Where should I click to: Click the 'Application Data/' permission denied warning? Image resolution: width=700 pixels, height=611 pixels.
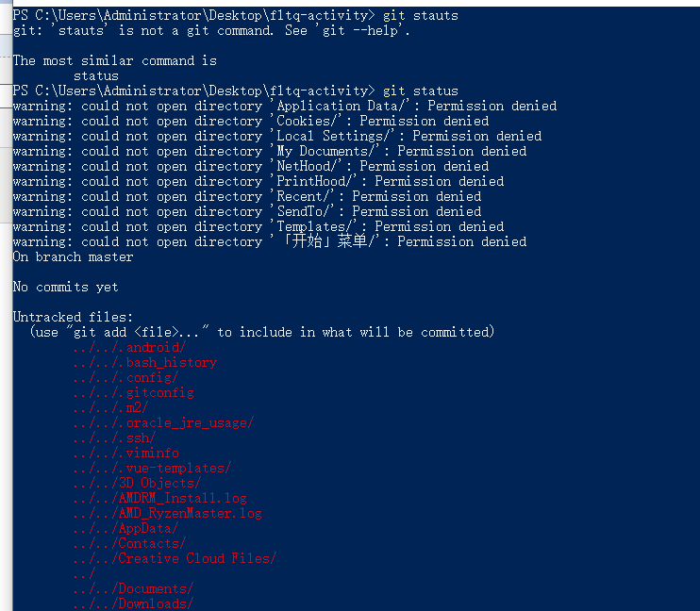pos(285,107)
